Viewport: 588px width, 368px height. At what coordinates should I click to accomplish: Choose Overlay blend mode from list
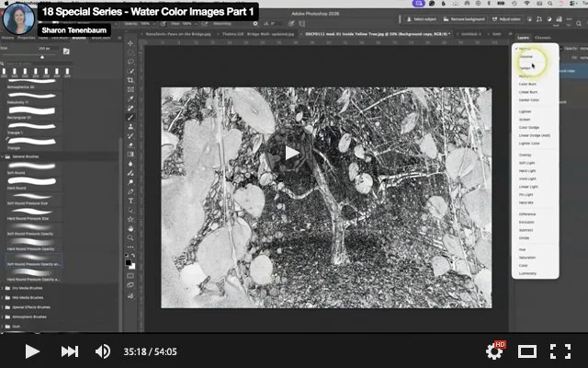coord(525,155)
